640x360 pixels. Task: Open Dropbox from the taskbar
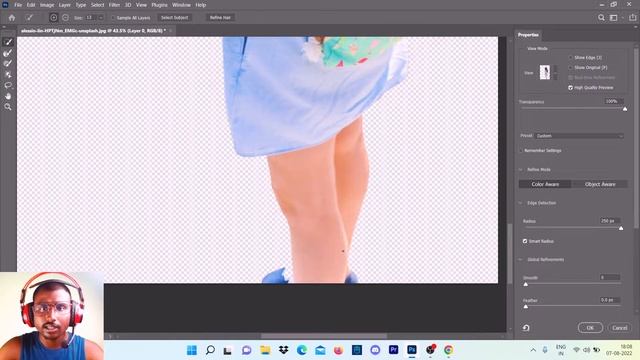click(284, 350)
